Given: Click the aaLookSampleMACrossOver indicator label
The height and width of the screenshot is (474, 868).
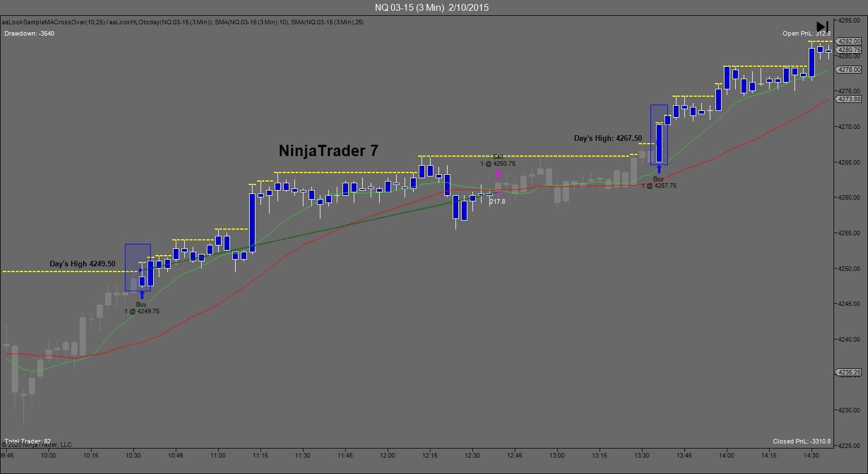Looking at the screenshot, I should point(183,22).
